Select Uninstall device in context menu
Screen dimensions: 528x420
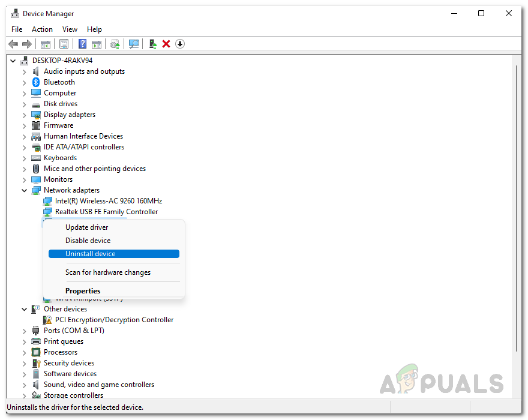click(x=114, y=254)
